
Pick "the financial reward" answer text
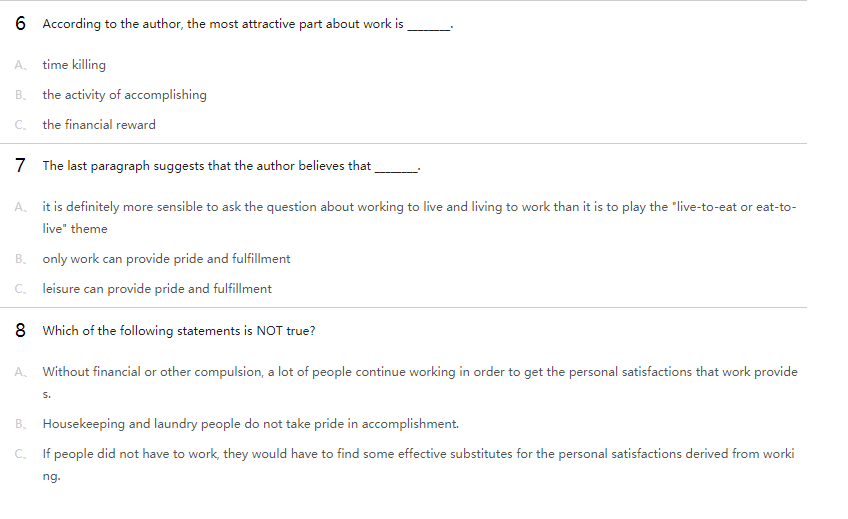coord(99,125)
